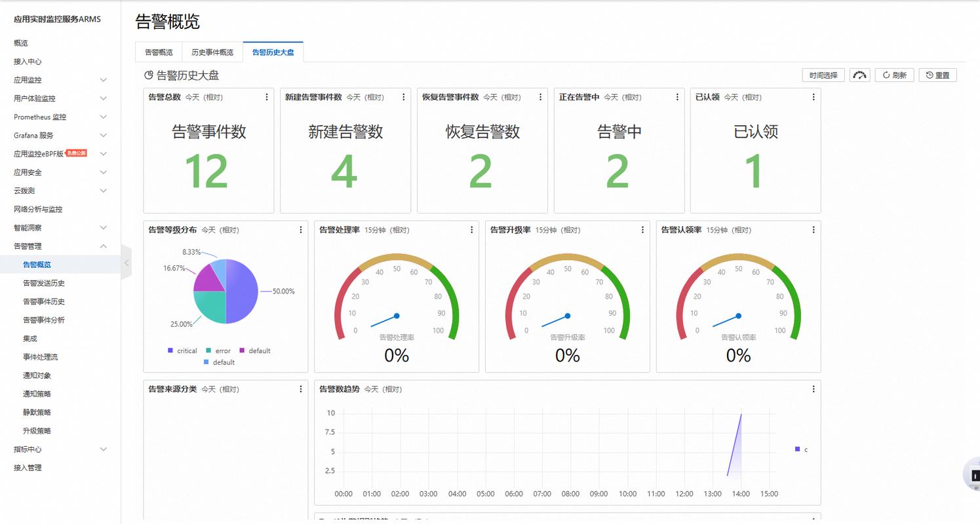Expand the 用户体验监控 sidebar menu

[x=103, y=98]
